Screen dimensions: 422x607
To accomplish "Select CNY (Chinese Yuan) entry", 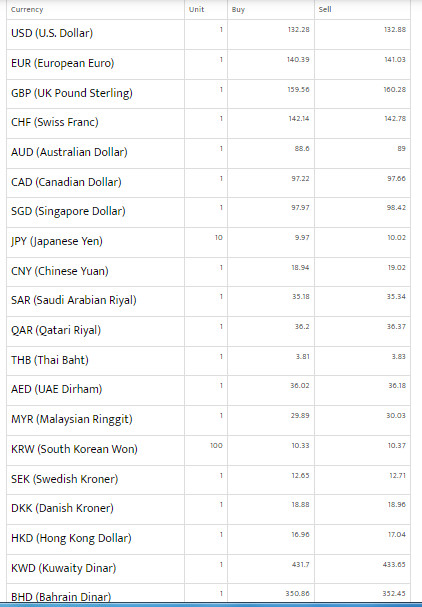I will pyautogui.click(x=60, y=271).
